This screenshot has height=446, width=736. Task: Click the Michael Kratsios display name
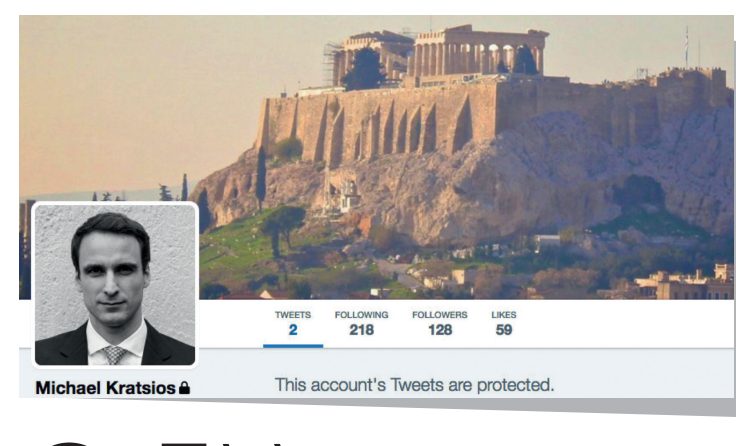click(x=106, y=388)
